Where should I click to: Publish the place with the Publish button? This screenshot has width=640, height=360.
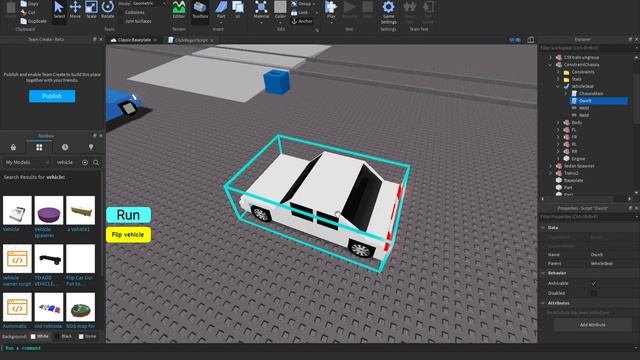(52, 96)
